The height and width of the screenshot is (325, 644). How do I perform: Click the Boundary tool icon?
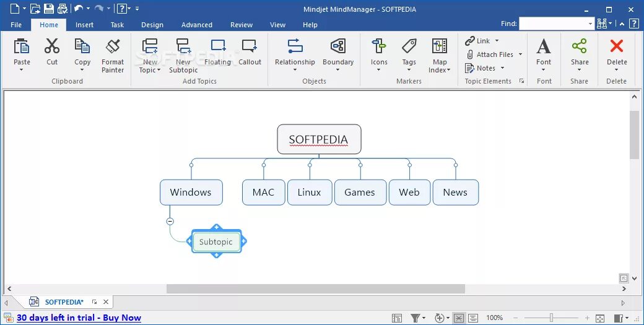(338, 46)
